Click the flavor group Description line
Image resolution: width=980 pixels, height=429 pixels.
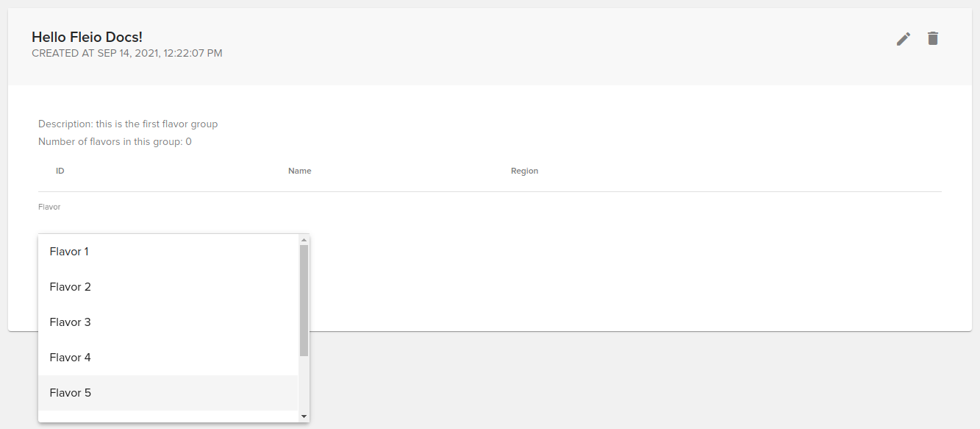(x=128, y=124)
